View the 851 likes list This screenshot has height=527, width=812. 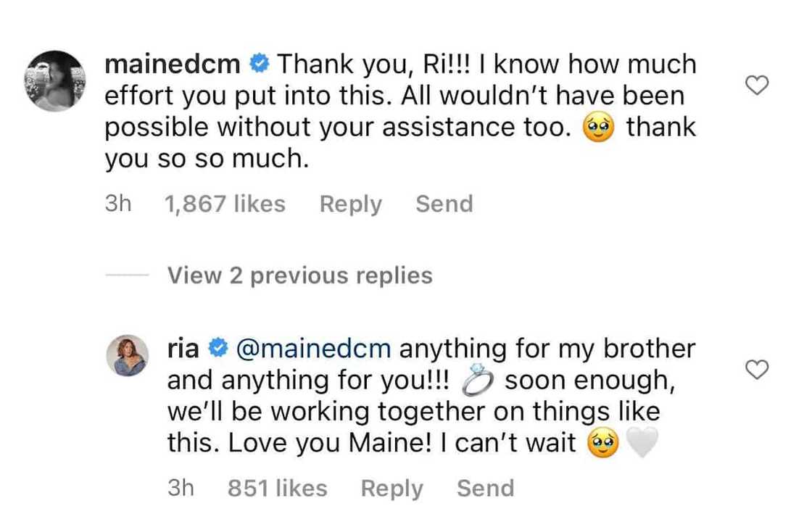pyautogui.click(x=277, y=489)
